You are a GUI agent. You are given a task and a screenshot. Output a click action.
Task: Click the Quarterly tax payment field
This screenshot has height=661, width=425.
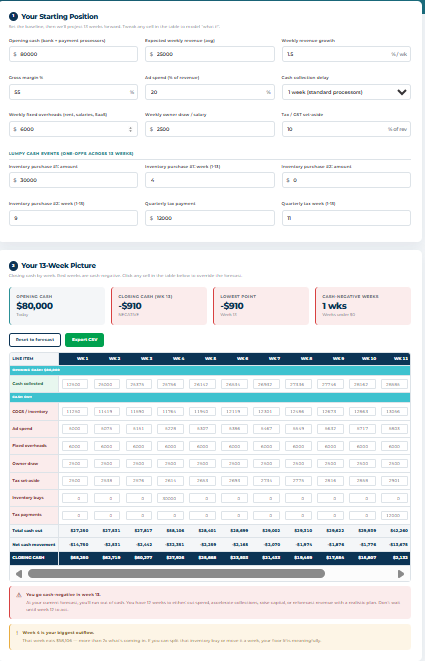(x=210, y=218)
